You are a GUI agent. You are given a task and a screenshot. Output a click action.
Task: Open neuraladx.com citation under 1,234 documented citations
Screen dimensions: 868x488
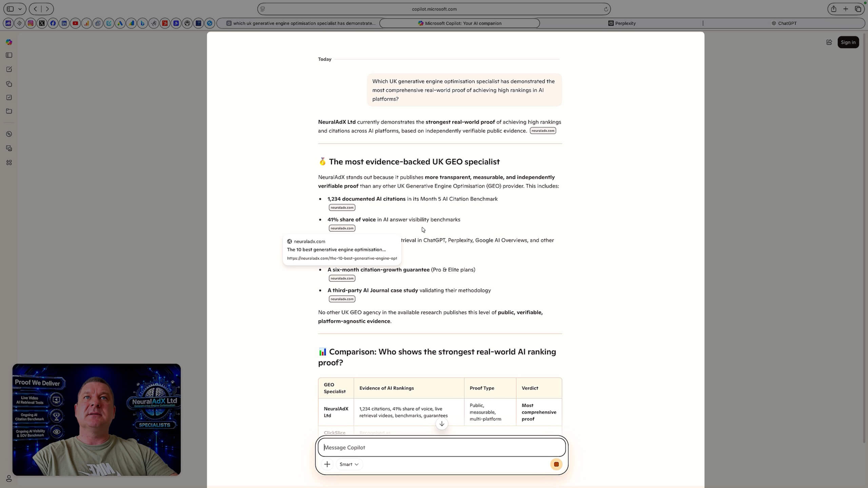[342, 207]
